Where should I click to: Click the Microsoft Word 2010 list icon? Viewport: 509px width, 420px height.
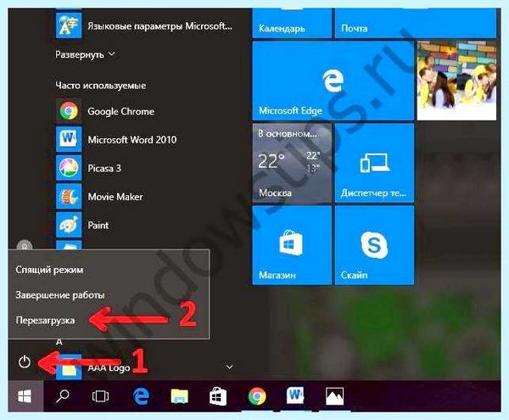69,139
